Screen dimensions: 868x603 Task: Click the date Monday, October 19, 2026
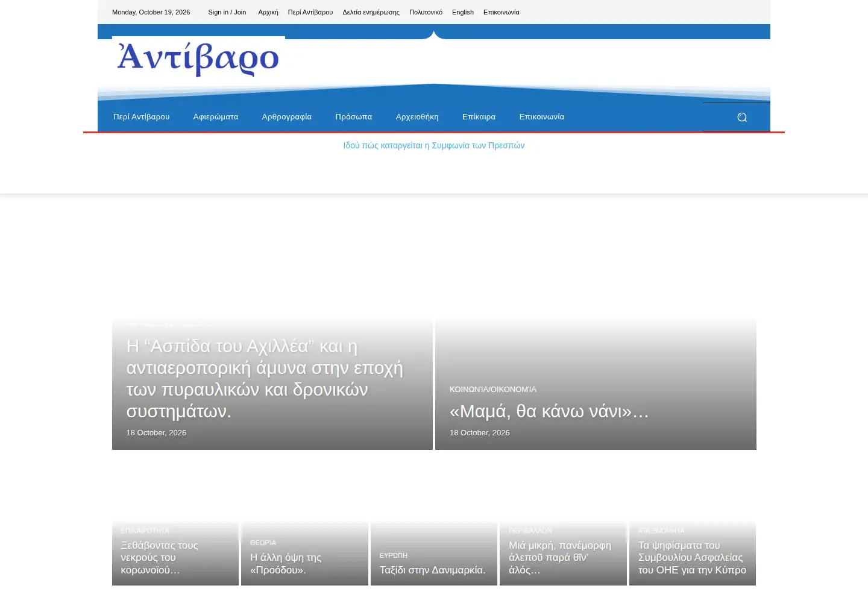click(151, 12)
